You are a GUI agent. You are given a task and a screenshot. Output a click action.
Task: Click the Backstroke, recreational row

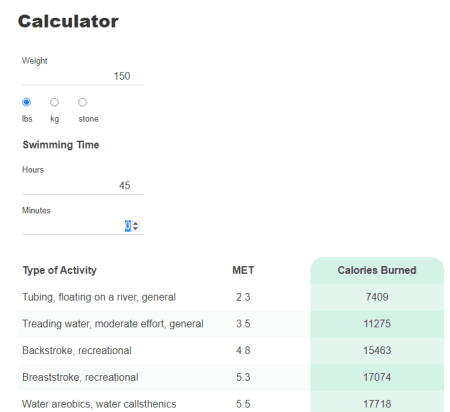pos(231,350)
